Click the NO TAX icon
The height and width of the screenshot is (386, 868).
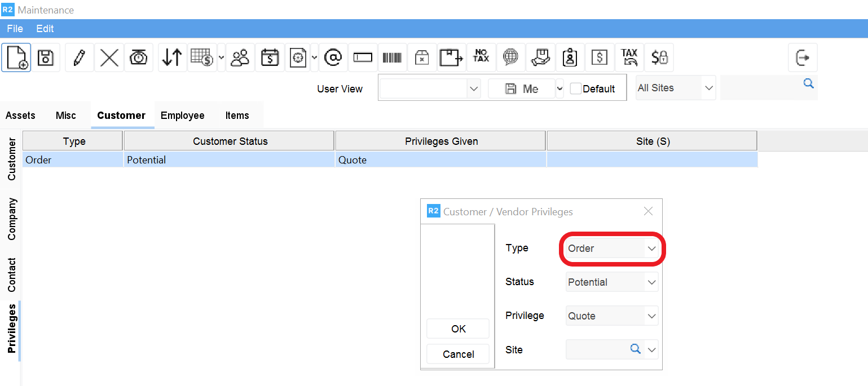[481, 57]
